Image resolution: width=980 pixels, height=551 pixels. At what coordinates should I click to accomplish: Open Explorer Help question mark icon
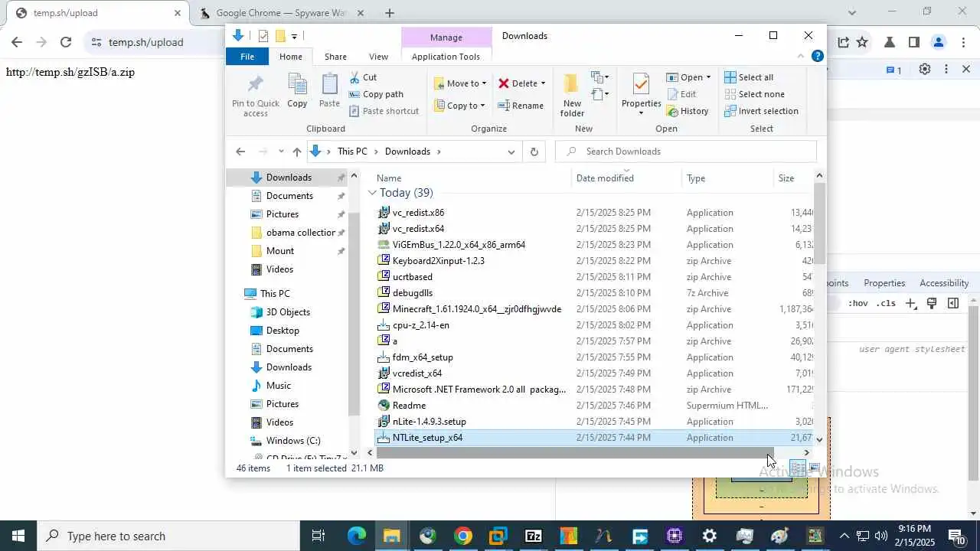pyautogui.click(x=817, y=56)
